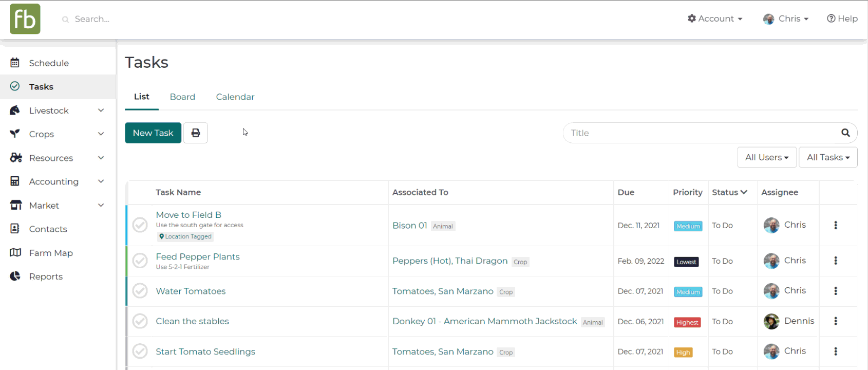Open the All Tasks filter dropdown
868x370 pixels.
(828, 157)
